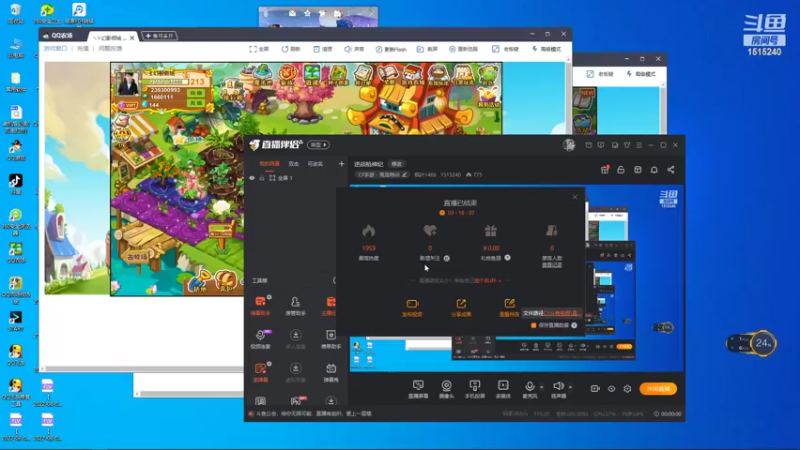
Task: Click 高级模式 in front QQ game window
Action: click(x=546, y=49)
